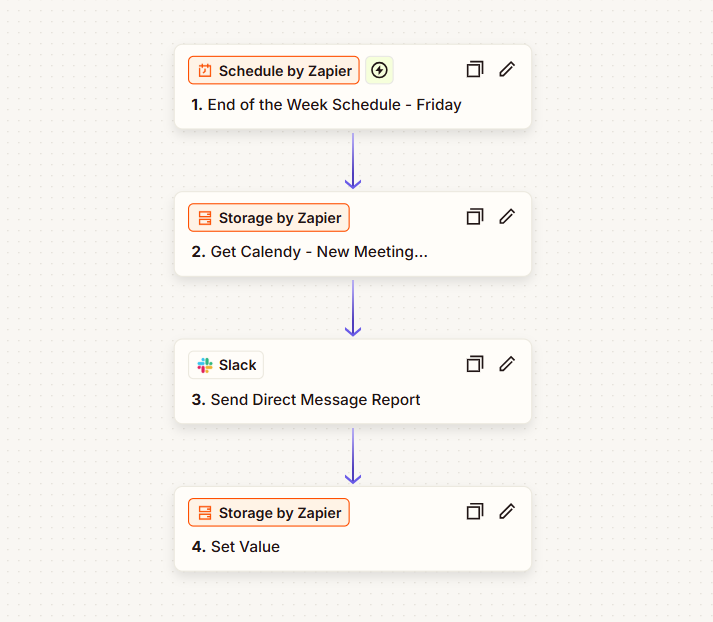Duplicate the Schedule by Zapier step

[x=475, y=70]
